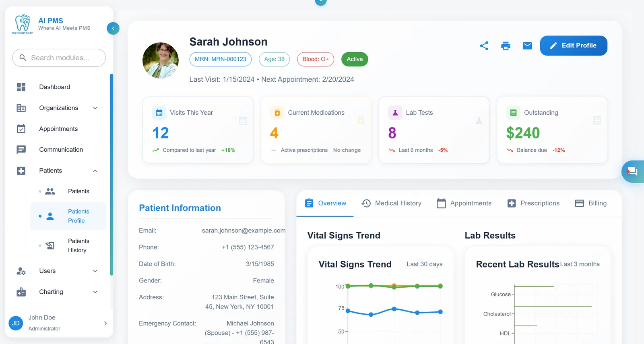Click the share icon in profile header
The image size is (644, 344).
(x=484, y=46)
